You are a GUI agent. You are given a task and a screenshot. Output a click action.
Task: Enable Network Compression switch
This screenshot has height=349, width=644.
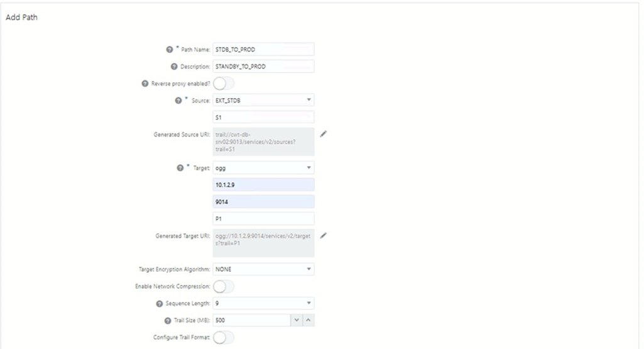pyautogui.click(x=224, y=287)
